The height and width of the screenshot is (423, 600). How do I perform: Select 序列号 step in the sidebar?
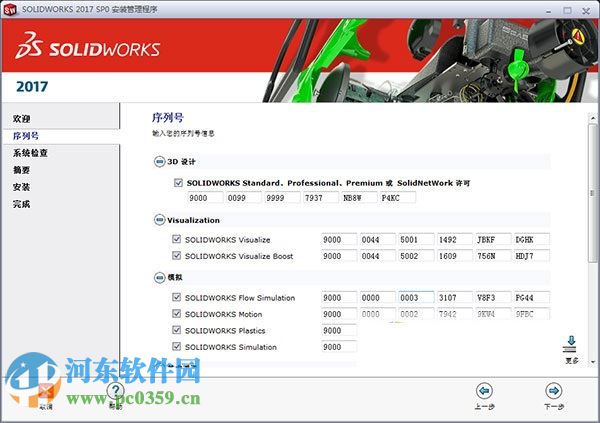pos(26,136)
